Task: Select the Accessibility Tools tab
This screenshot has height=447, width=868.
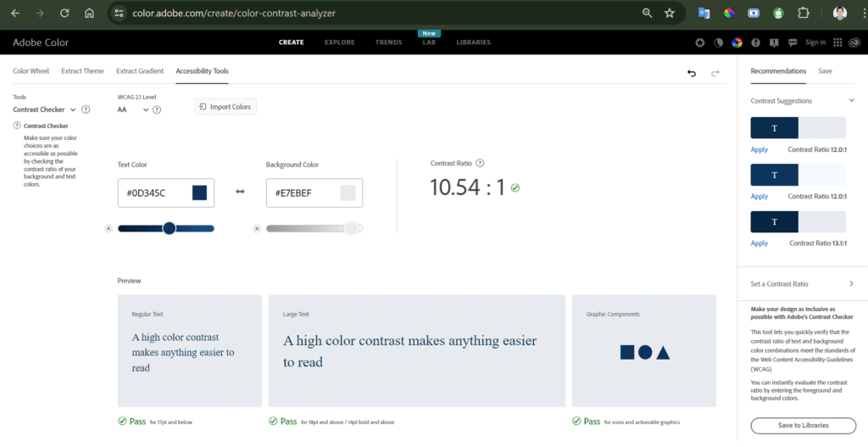Action: pyautogui.click(x=202, y=71)
